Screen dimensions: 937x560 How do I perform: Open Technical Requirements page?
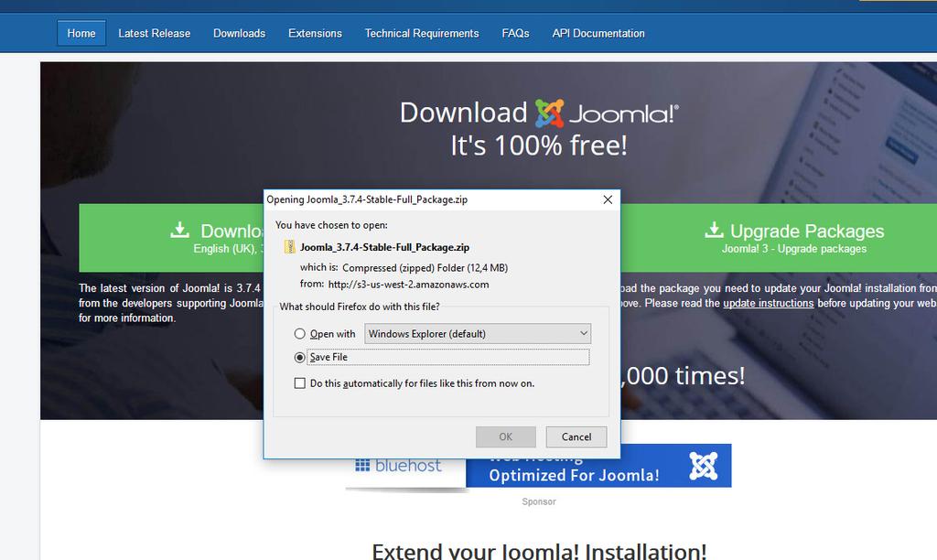422,34
